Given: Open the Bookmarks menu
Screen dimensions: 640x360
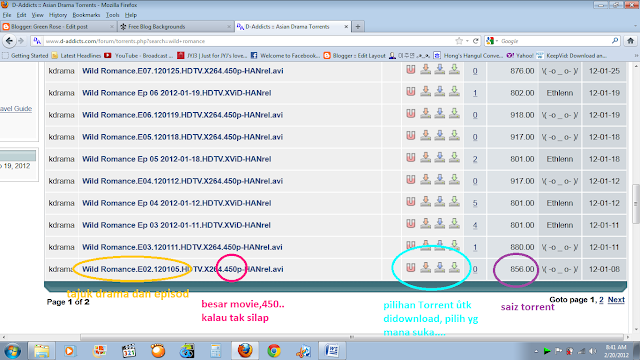Looking at the screenshot, I should click(x=86, y=15).
